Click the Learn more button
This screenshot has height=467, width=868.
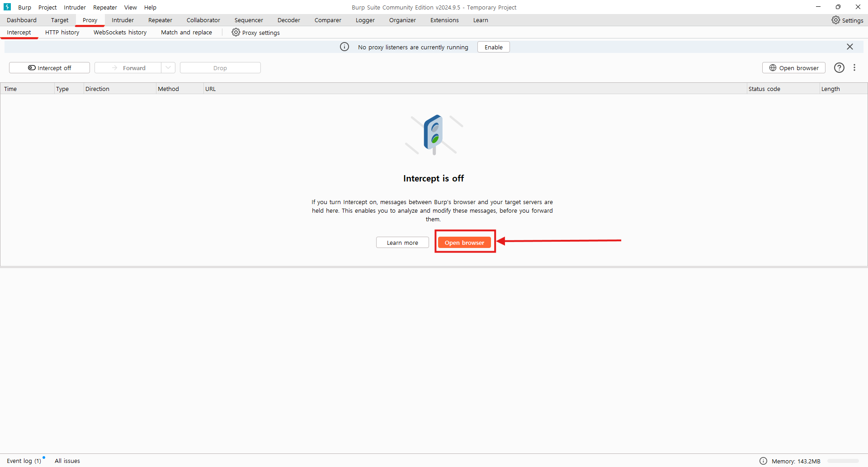coord(402,243)
